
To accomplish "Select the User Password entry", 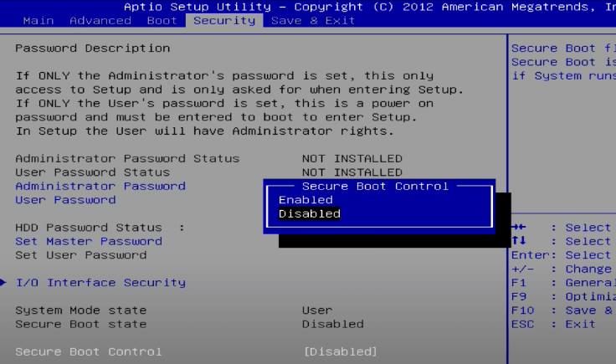I will (x=65, y=200).
